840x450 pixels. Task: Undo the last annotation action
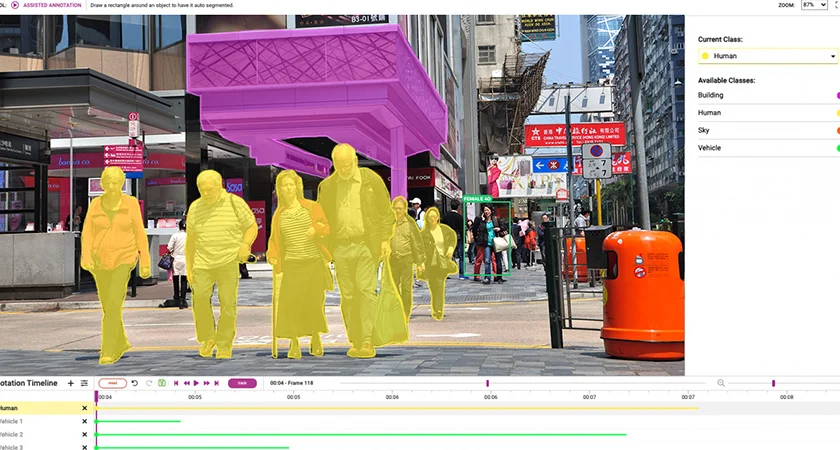(135, 383)
